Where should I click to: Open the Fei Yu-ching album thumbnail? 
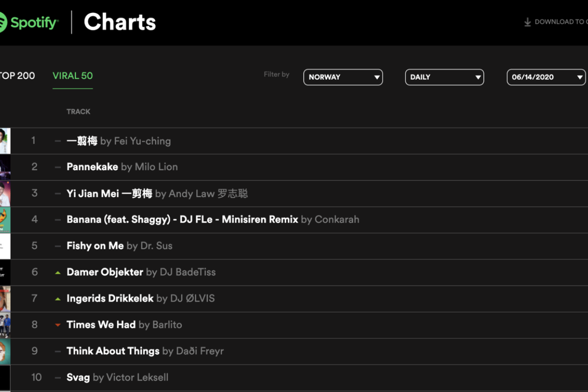click(5, 141)
